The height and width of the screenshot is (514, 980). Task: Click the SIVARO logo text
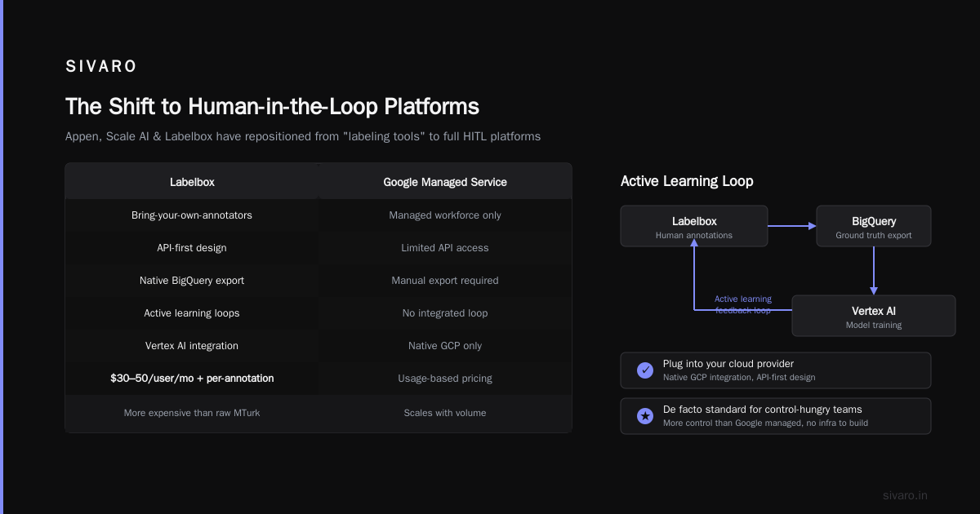(x=101, y=66)
